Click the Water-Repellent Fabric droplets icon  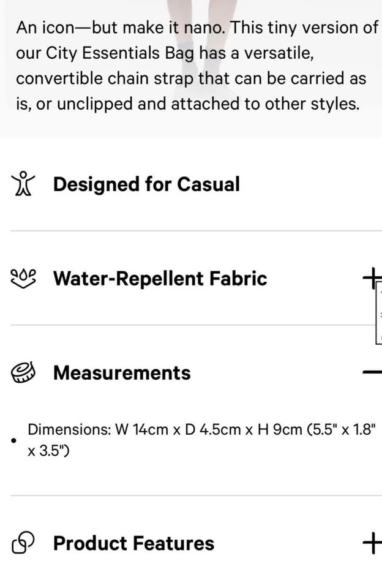(x=24, y=278)
